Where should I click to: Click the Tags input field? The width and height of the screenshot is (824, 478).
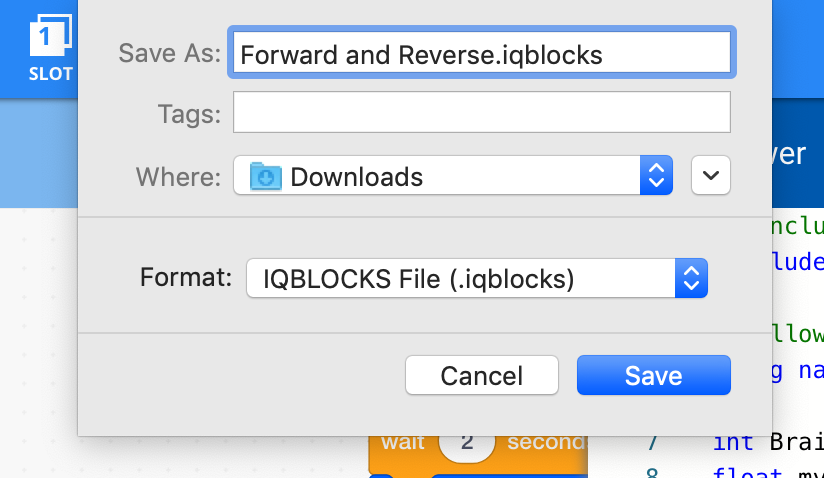click(x=482, y=113)
